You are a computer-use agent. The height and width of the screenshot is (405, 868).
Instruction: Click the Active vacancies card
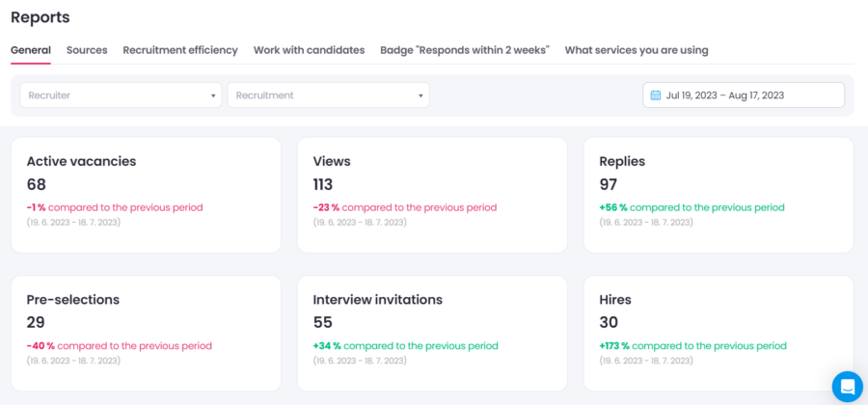(x=145, y=195)
